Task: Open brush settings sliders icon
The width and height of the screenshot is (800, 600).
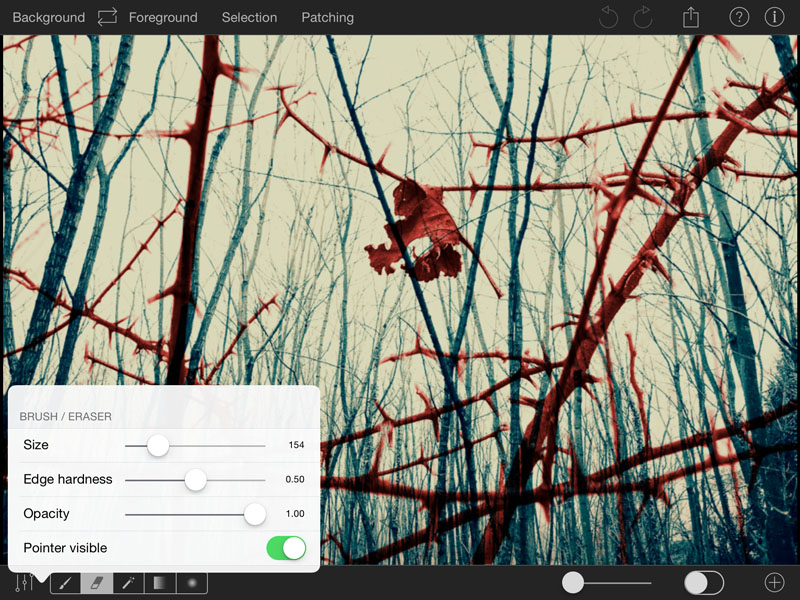Action: click(x=24, y=583)
